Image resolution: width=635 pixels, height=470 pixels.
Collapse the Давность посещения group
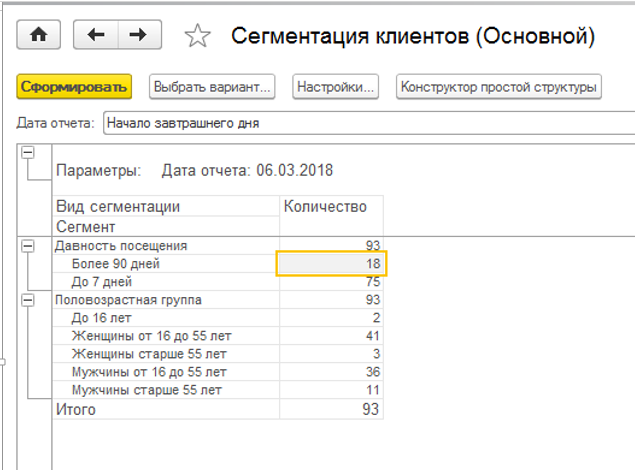pos(27,246)
